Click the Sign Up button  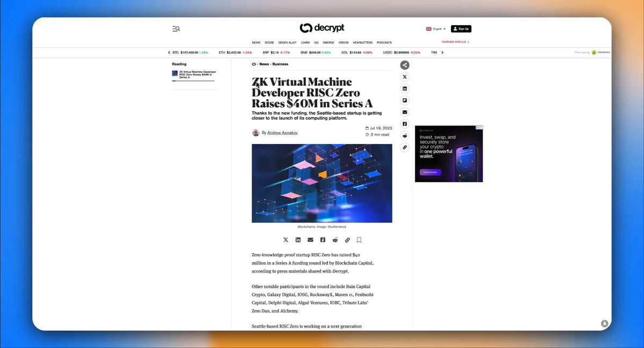[x=461, y=29]
